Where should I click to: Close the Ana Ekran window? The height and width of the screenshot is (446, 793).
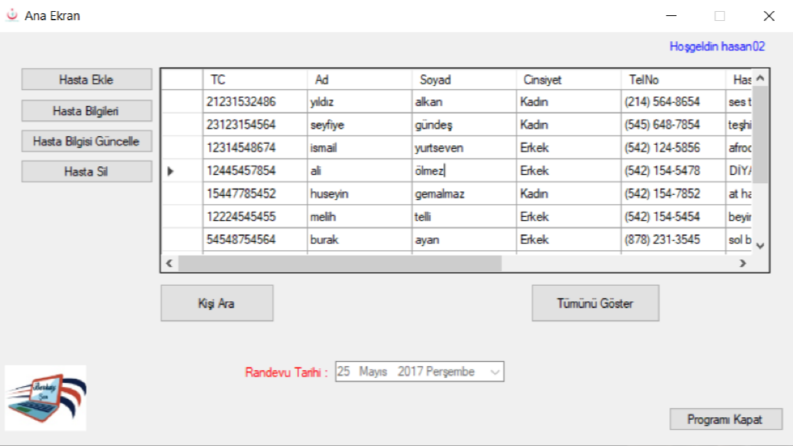(769, 16)
